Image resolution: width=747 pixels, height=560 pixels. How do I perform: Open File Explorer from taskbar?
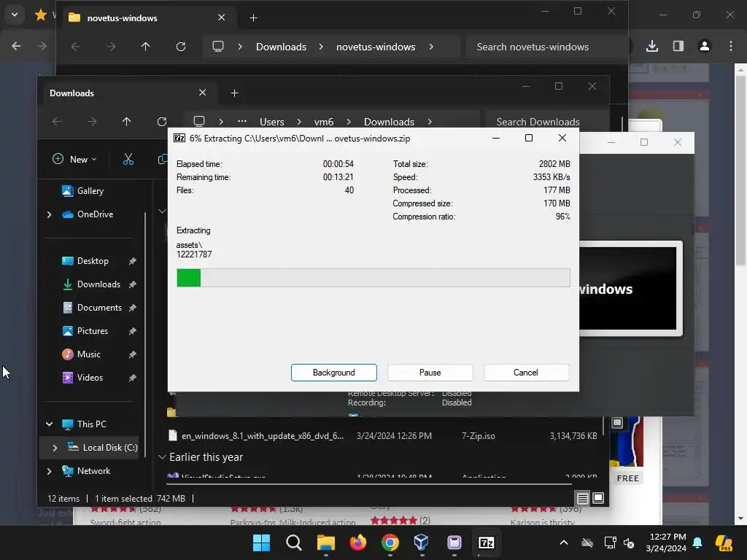coord(326,542)
